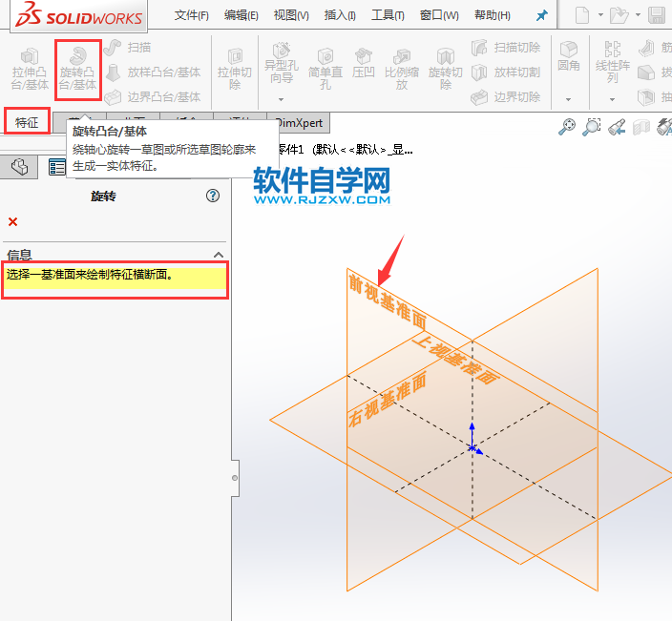The height and width of the screenshot is (621, 672).
Task: Open the 插入(I) menu
Action: [x=340, y=15]
